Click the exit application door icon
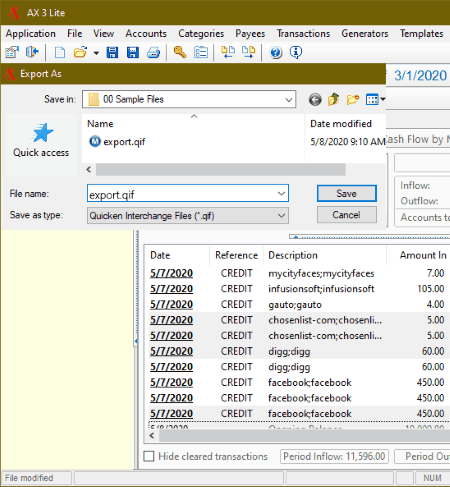 [x=32, y=52]
